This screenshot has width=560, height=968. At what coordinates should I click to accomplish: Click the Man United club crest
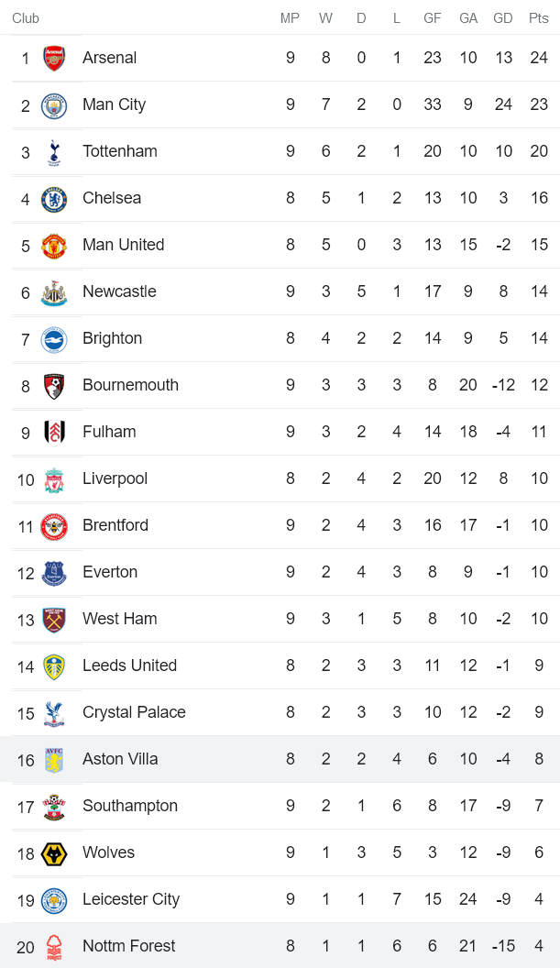tap(54, 246)
